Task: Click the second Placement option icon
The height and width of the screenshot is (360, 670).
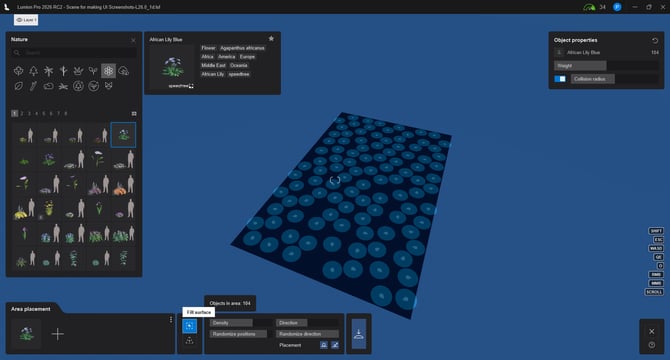Action: coord(335,345)
